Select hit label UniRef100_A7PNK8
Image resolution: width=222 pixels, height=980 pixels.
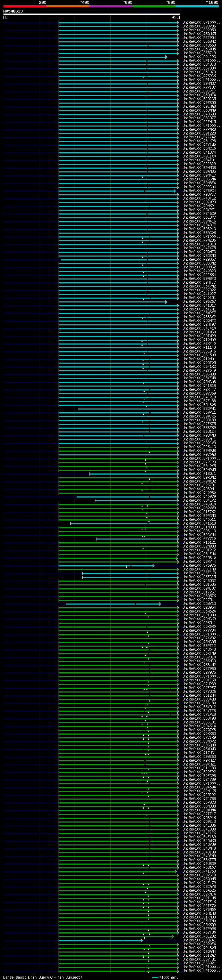pyautogui.click(x=199, y=129)
